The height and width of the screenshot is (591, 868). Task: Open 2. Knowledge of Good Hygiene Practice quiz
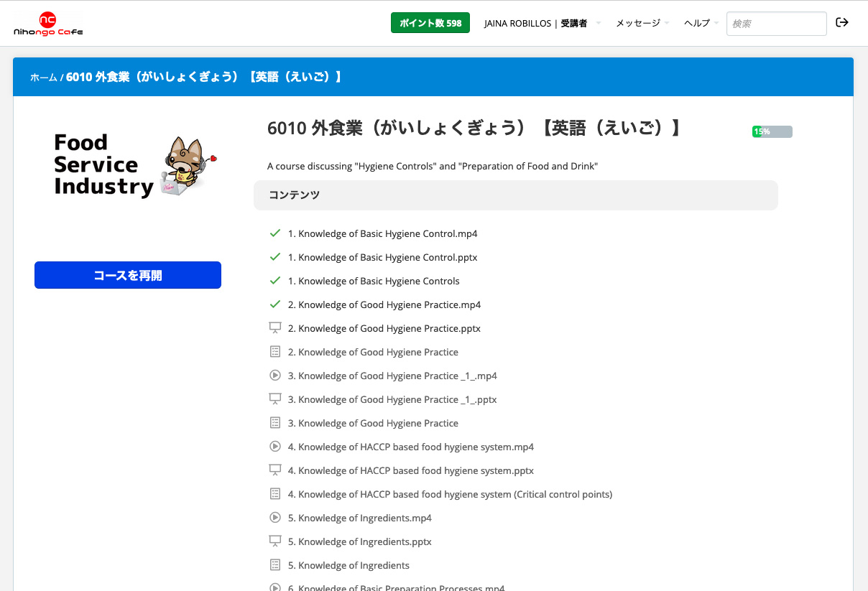pos(373,352)
